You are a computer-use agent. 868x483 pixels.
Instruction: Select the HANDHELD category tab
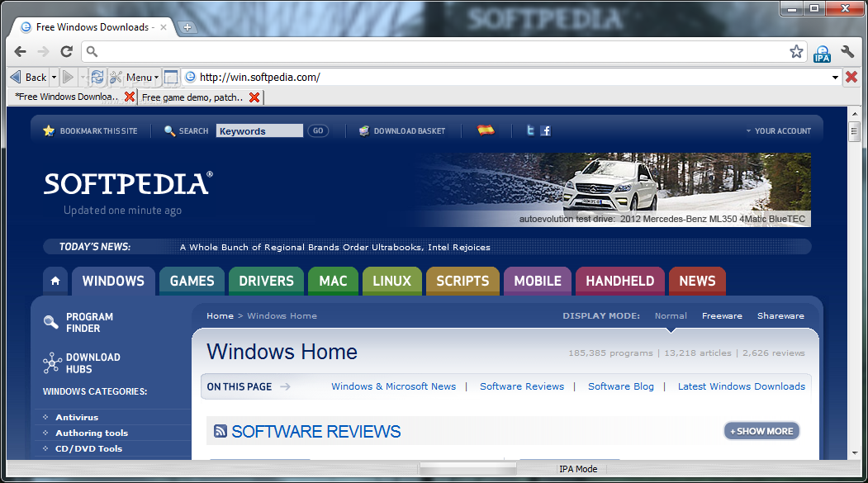(x=620, y=281)
